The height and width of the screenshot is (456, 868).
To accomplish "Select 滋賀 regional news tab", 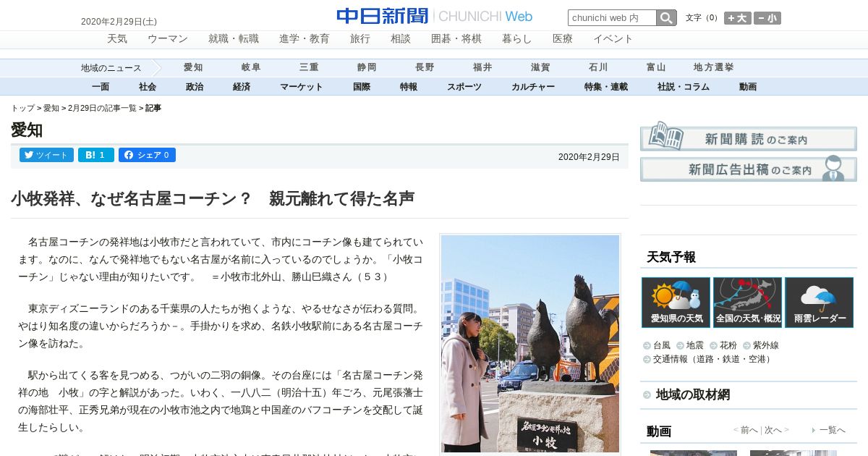I will pos(540,67).
